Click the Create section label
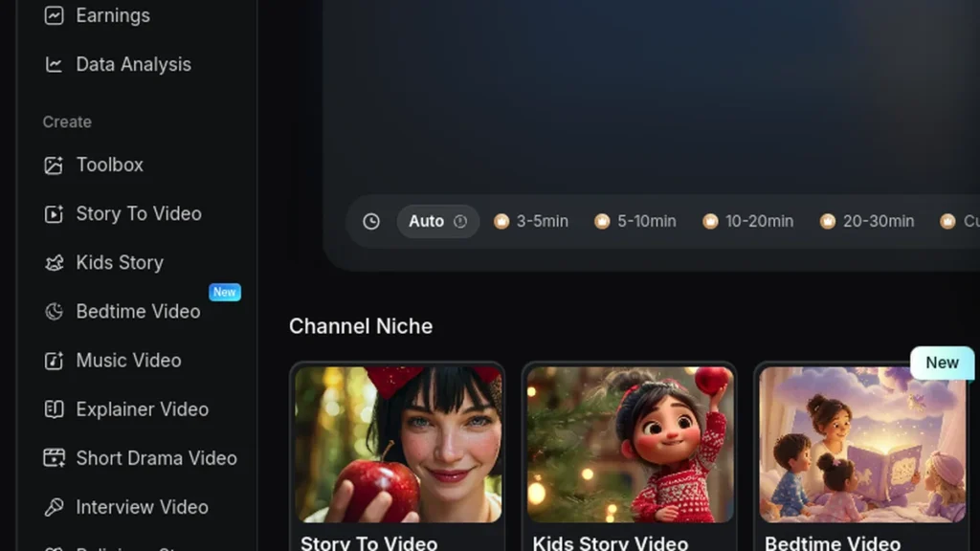Viewport: 980px width, 551px height. tap(67, 121)
